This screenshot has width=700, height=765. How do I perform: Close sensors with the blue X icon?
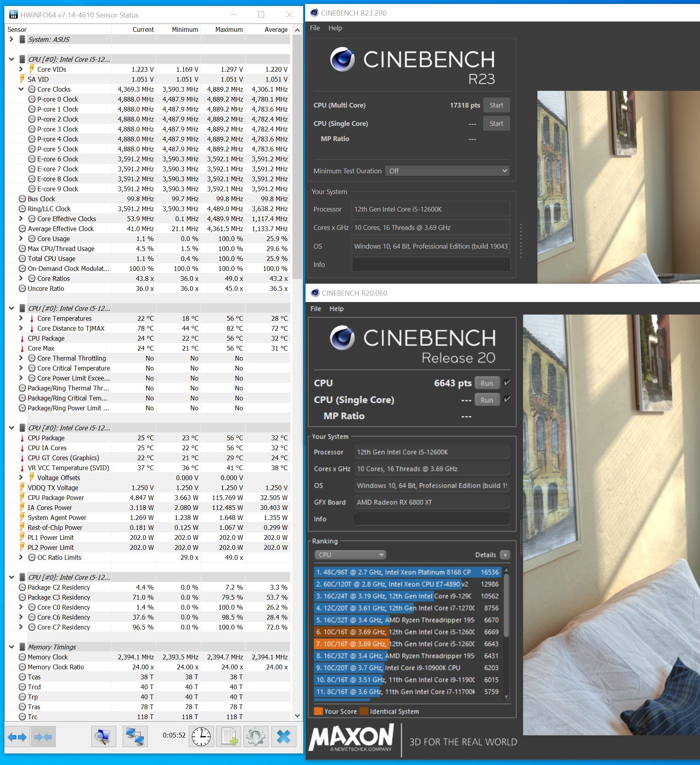(x=284, y=737)
